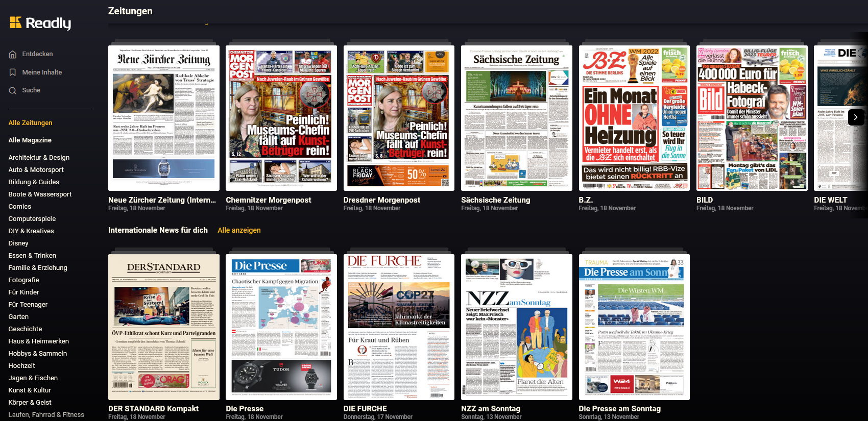Image resolution: width=868 pixels, height=421 pixels.
Task: Open the Comics category
Action: pos(19,207)
